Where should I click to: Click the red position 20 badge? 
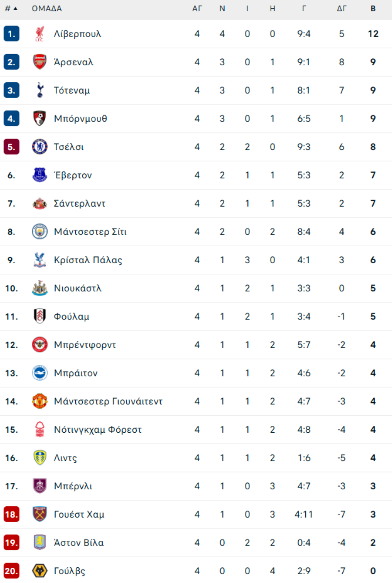click(11, 571)
